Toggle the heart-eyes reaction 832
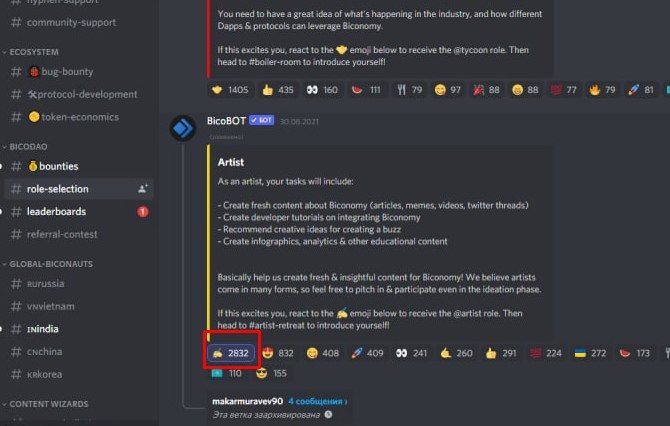 point(278,353)
